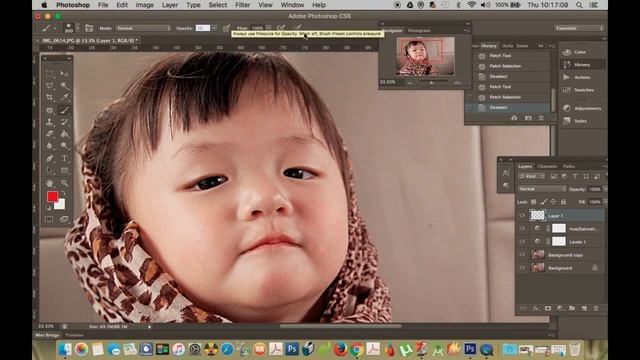Select the Eyedropper tool
Viewport: 640px width, 360px height.
[x=64, y=98]
